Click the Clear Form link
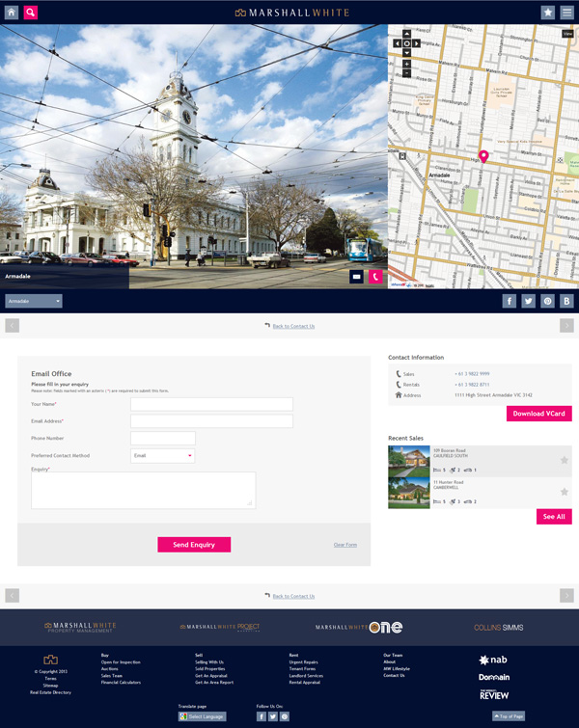Image resolution: width=579 pixels, height=728 pixels. [345, 545]
